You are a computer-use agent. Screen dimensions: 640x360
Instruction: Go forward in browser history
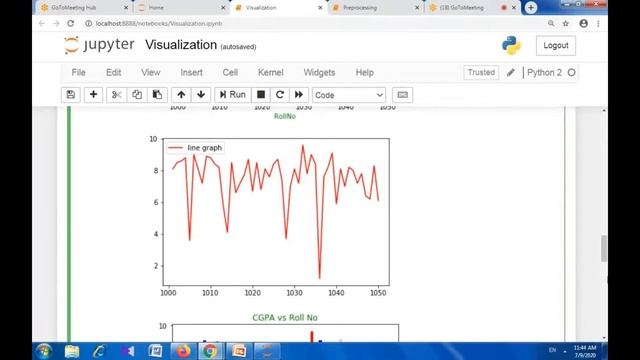pyautogui.click(x=56, y=24)
